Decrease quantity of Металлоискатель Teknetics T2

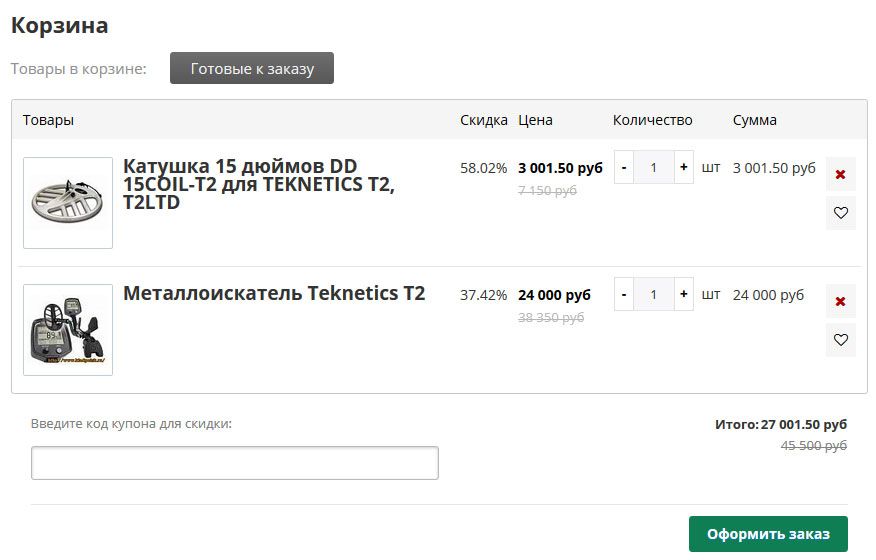[x=624, y=294]
